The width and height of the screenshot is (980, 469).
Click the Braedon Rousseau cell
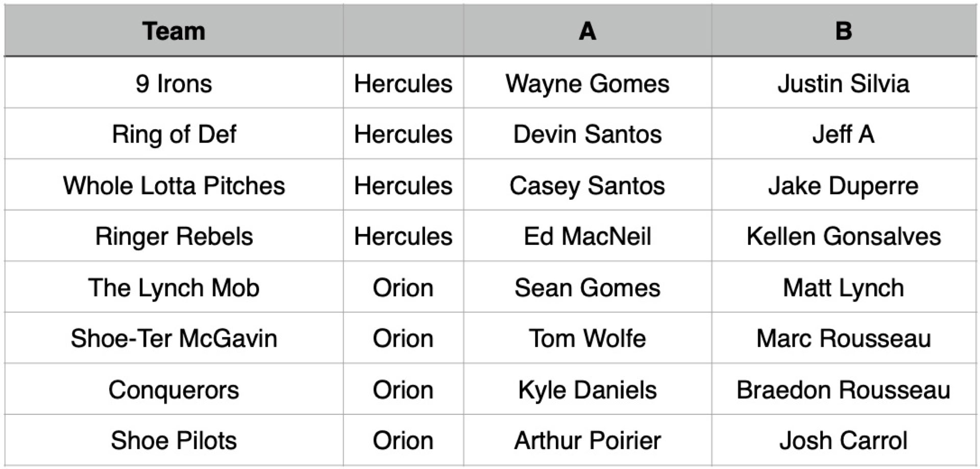(843, 390)
